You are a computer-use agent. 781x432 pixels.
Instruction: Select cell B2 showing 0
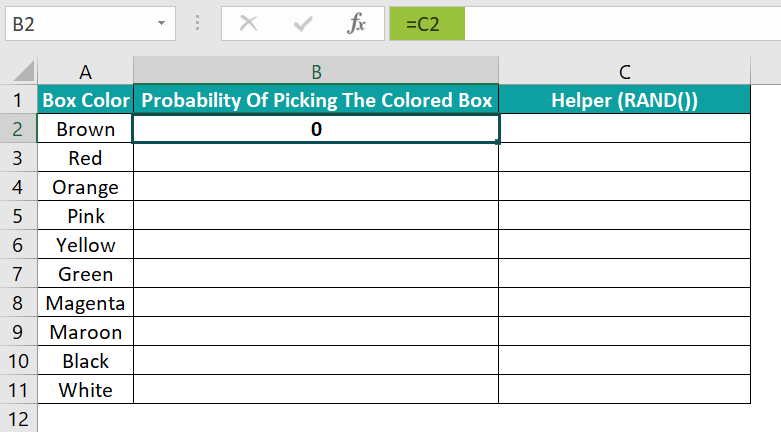point(316,129)
